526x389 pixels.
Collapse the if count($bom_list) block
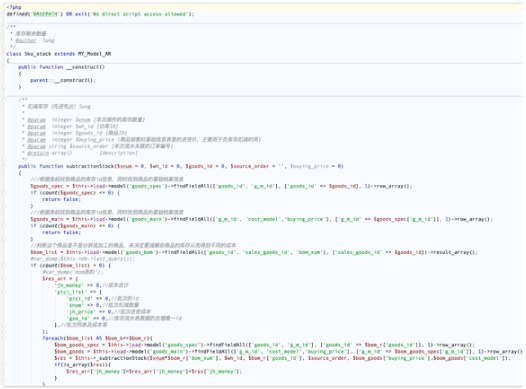tap(4, 266)
